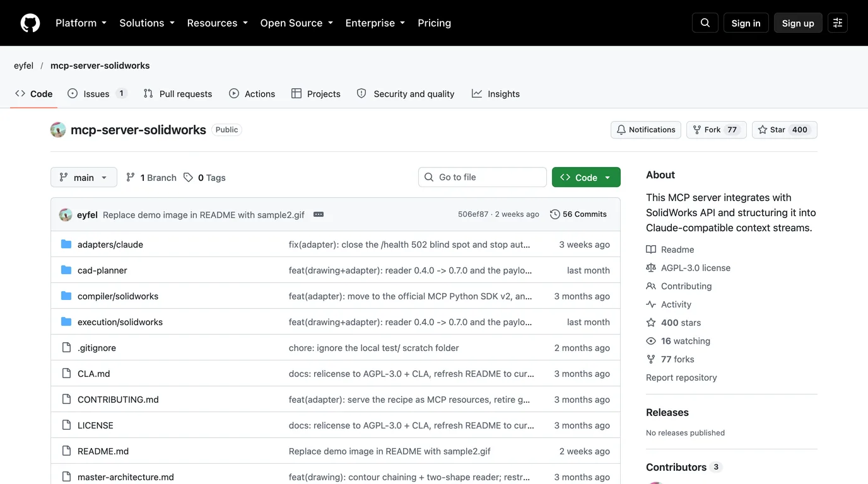The height and width of the screenshot is (484, 868).
Task: Expand the Resources menu
Action: pos(218,23)
